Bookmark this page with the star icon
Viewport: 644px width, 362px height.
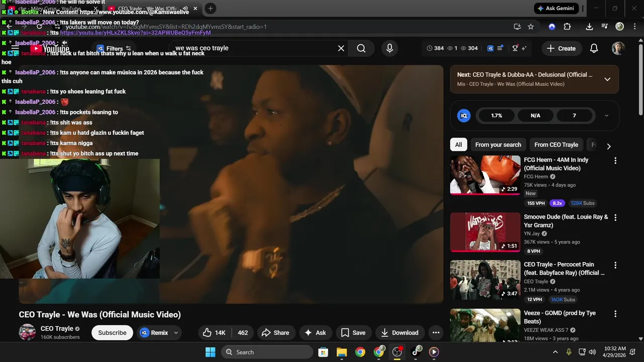pyautogui.click(x=531, y=27)
